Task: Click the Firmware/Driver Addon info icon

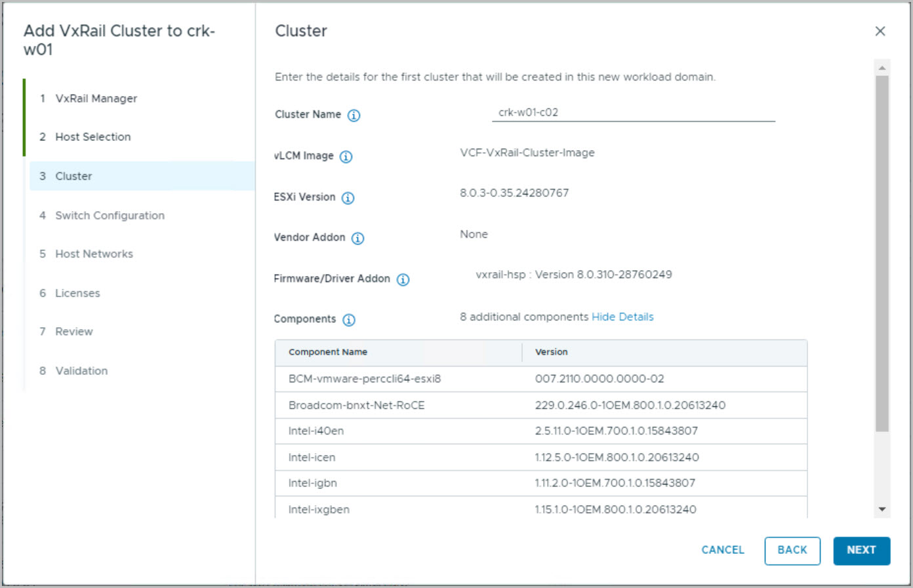Action: tap(403, 280)
